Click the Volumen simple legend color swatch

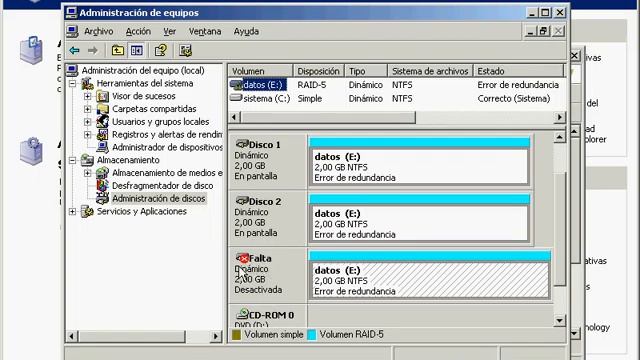tap(236, 335)
